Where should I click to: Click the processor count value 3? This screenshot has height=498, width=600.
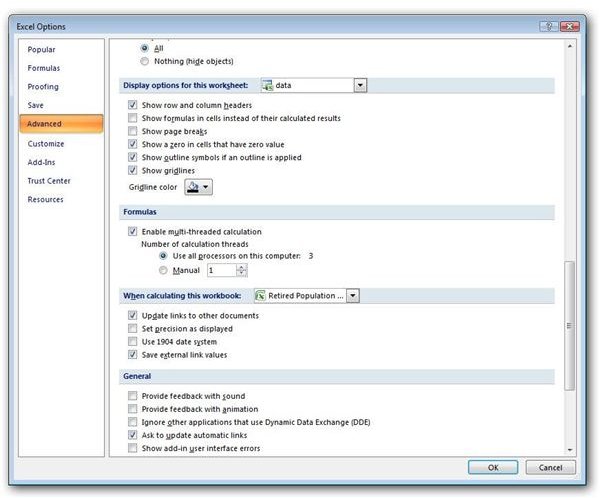point(311,256)
